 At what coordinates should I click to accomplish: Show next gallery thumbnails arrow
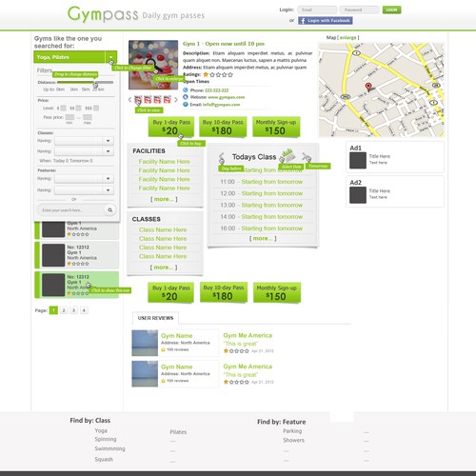pos(176,100)
